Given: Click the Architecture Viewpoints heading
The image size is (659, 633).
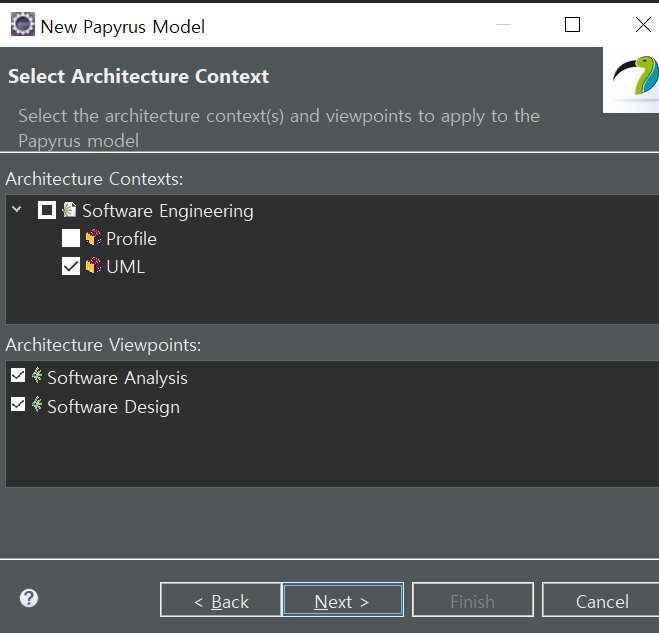Looking at the screenshot, I should coord(103,345).
